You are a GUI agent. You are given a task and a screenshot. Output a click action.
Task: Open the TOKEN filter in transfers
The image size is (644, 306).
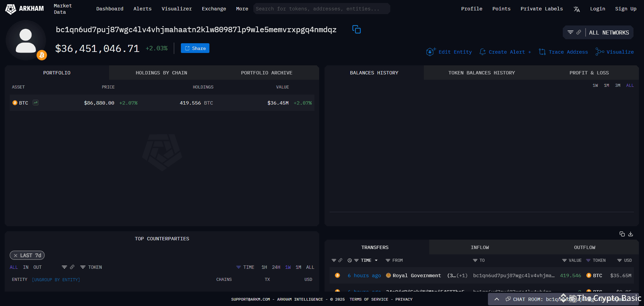point(588,260)
